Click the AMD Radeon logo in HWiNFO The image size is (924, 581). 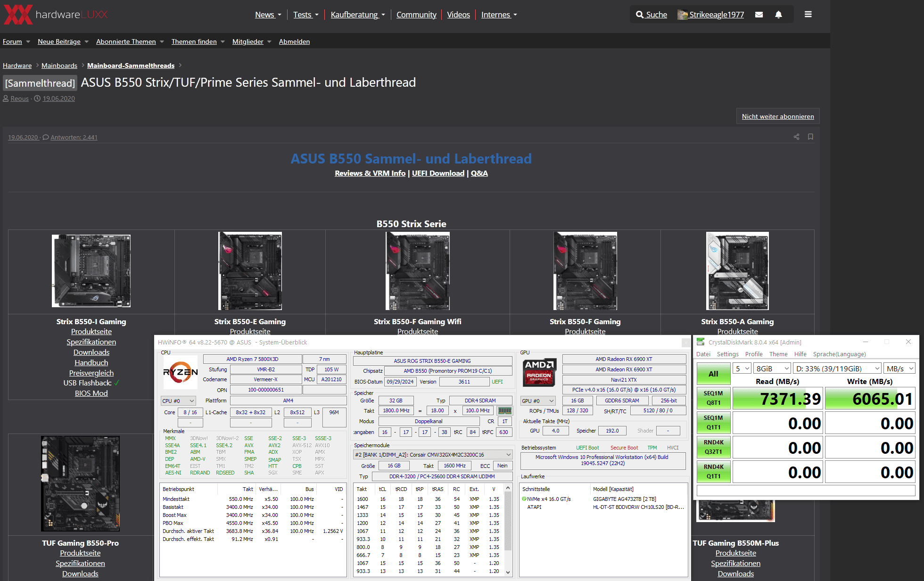(x=539, y=372)
